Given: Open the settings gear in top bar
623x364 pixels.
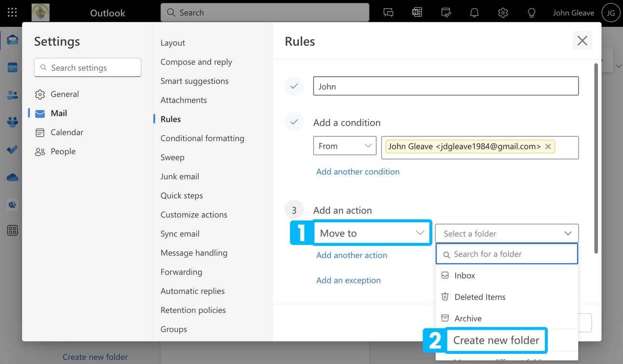Looking at the screenshot, I should coord(503,13).
